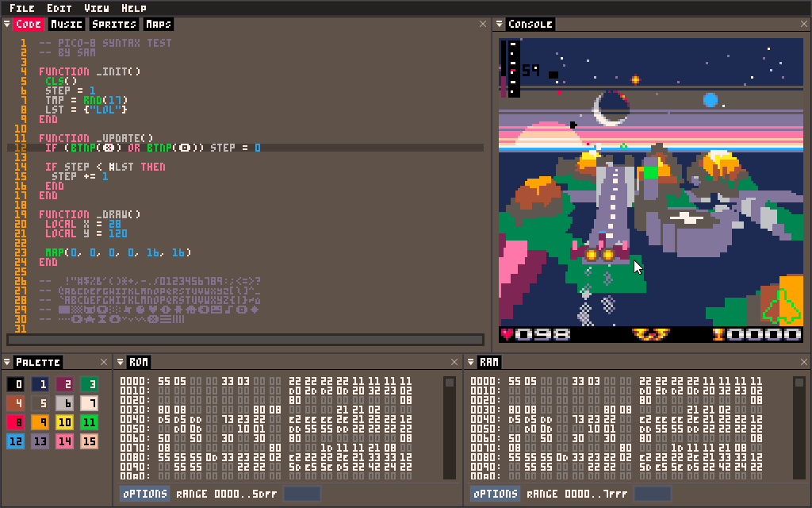Expand the code editor panel dropdown arrow

(x=6, y=24)
